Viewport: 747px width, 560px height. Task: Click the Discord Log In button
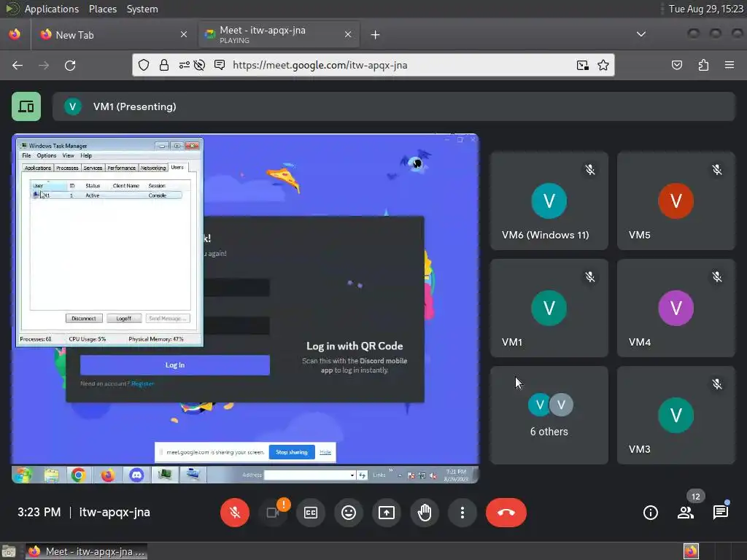tap(175, 365)
